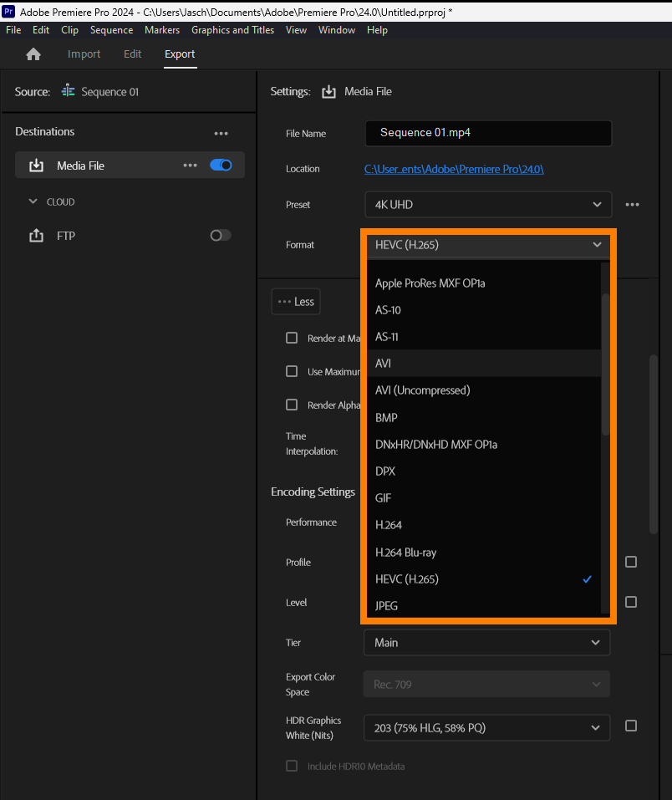Choose AVI format

pyautogui.click(x=484, y=364)
